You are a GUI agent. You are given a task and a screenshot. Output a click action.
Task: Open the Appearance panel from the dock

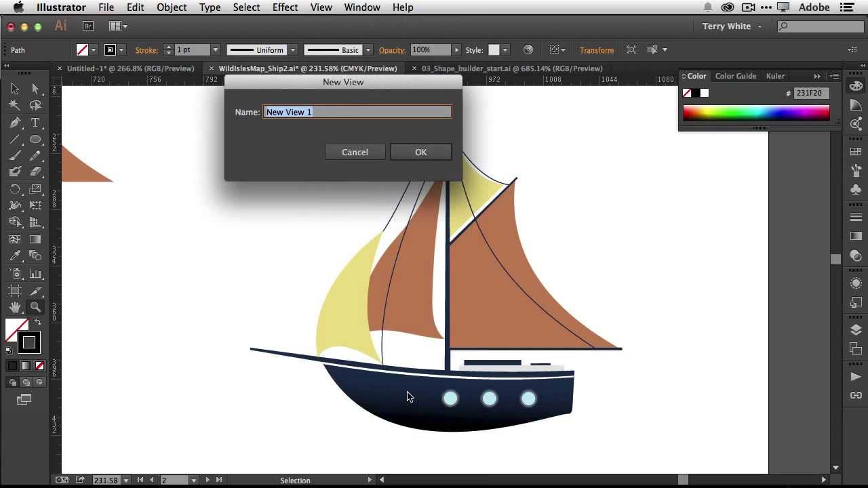tap(856, 283)
